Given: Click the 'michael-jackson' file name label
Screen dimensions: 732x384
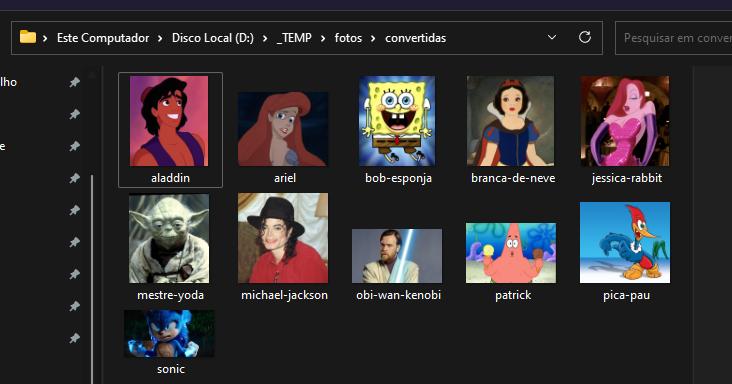Looking at the screenshot, I should click(284, 295).
